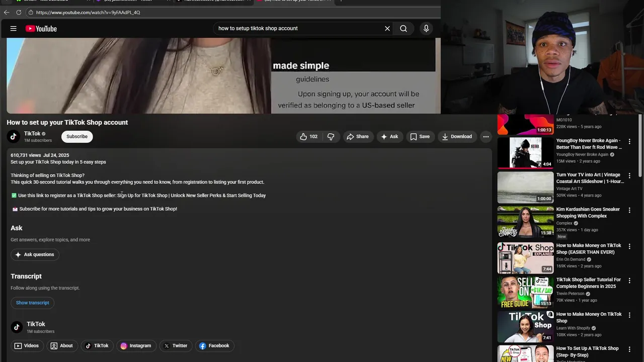Click the browser address bar URL
Image resolution: width=644 pixels, height=362 pixels.
[x=88, y=12]
